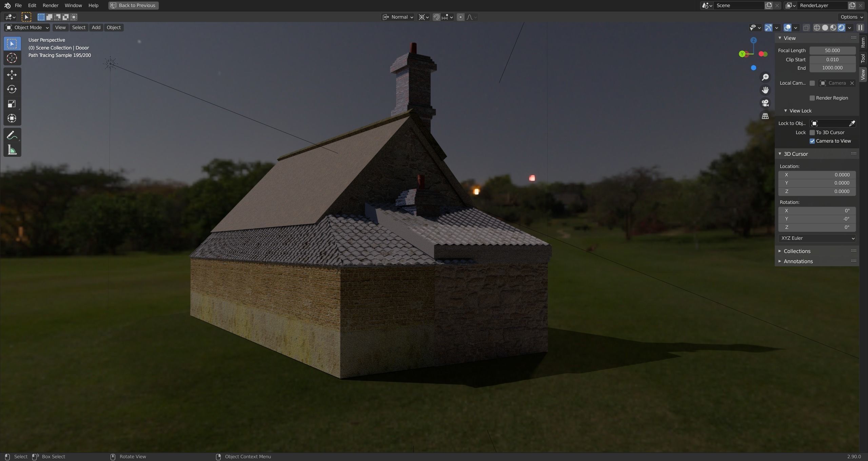Click the zoom magnifier viewport icon
The width and height of the screenshot is (868, 461).
765,77
